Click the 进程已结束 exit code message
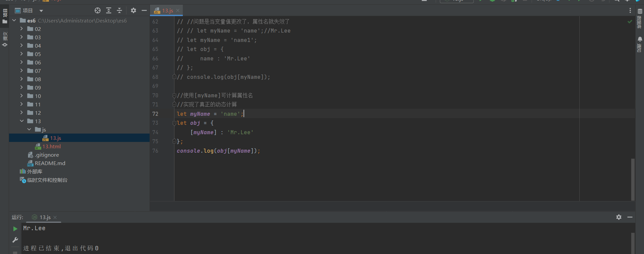The height and width of the screenshot is (254, 644). pyautogui.click(x=61, y=248)
